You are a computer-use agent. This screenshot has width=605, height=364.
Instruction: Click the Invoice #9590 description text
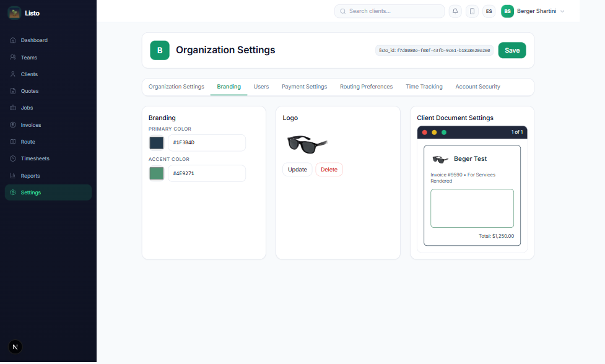click(463, 178)
